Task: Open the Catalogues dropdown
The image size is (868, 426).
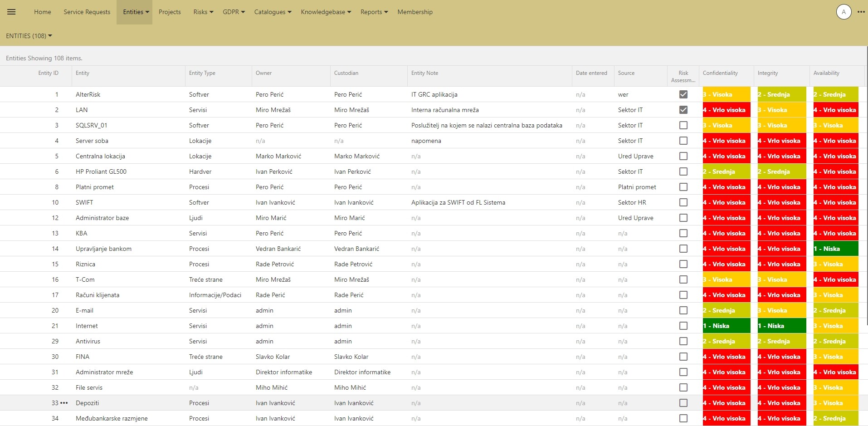Action: pos(273,12)
